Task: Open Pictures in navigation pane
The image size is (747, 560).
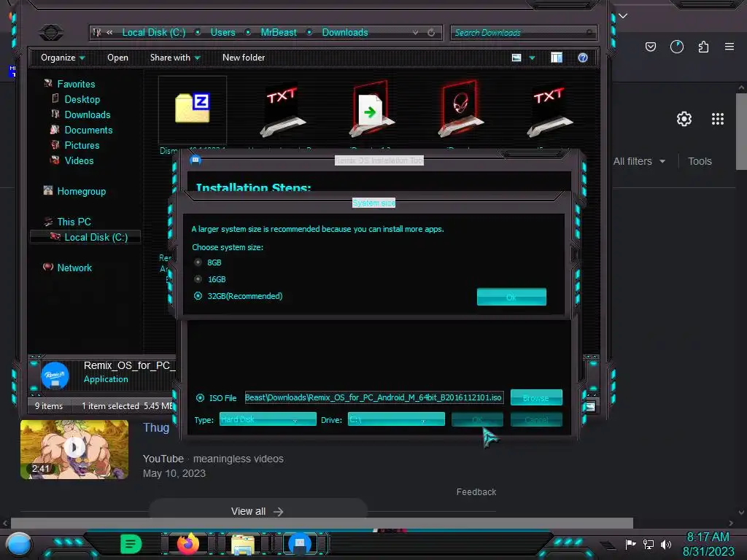Action: tap(82, 145)
